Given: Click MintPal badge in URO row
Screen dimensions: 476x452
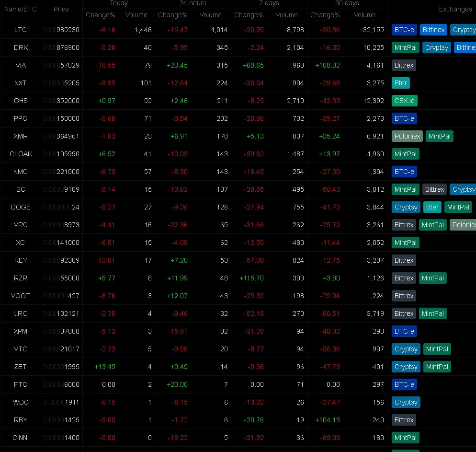Looking at the screenshot, I should pyautogui.click(x=432, y=313).
